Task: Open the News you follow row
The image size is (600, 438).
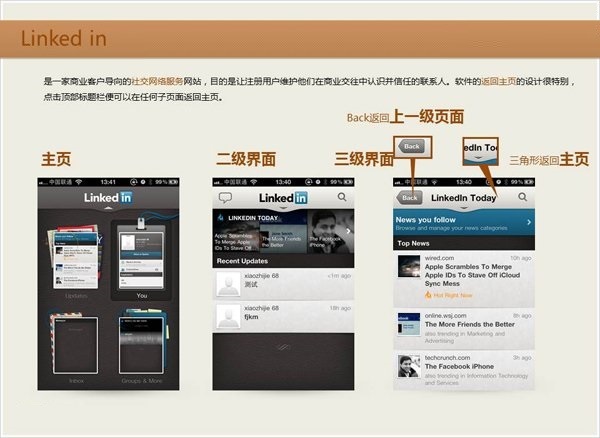Action: [x=464, y=223]
